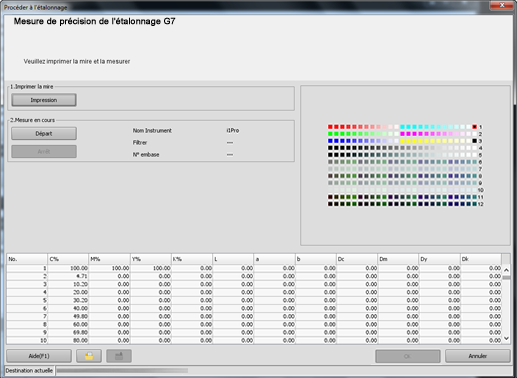The image size is (517, 378).
Task: Click the disabled Arrêt button
Action: coord(44,152)
